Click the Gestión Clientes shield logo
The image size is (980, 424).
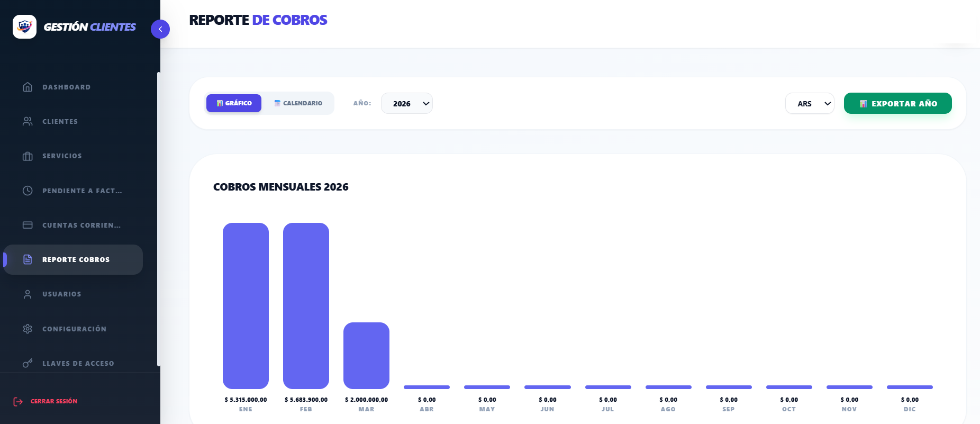24,26
